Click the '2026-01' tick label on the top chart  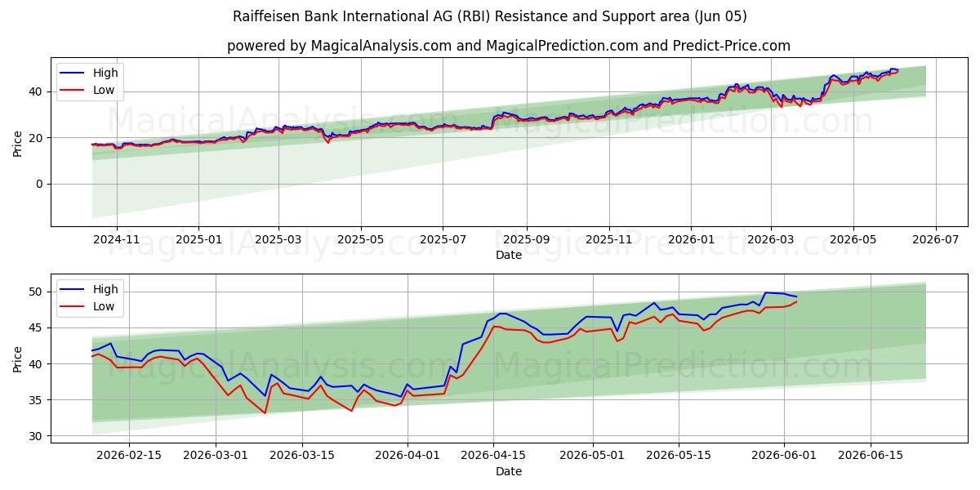[x=691, y=240]
